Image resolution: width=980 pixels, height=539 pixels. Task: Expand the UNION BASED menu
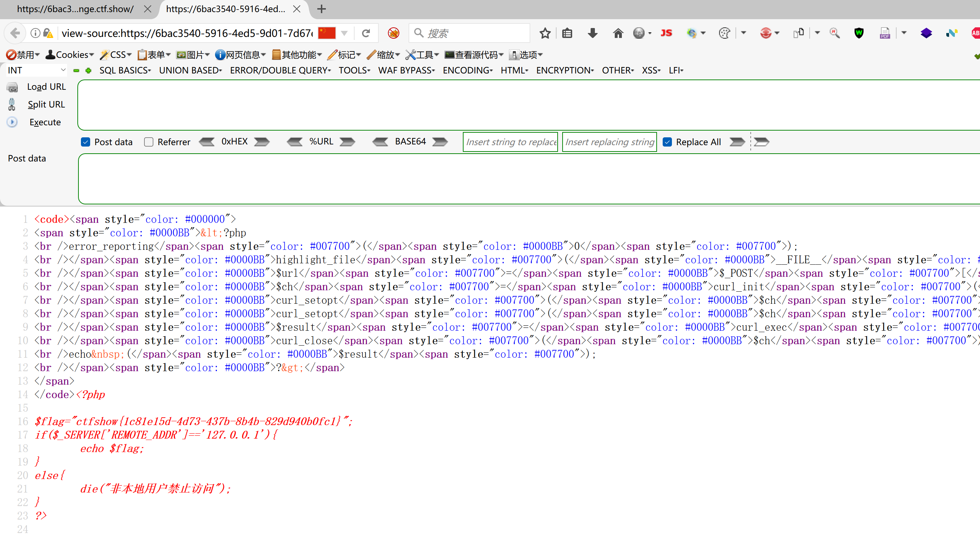pyautogui.click(x=190, y=70)
